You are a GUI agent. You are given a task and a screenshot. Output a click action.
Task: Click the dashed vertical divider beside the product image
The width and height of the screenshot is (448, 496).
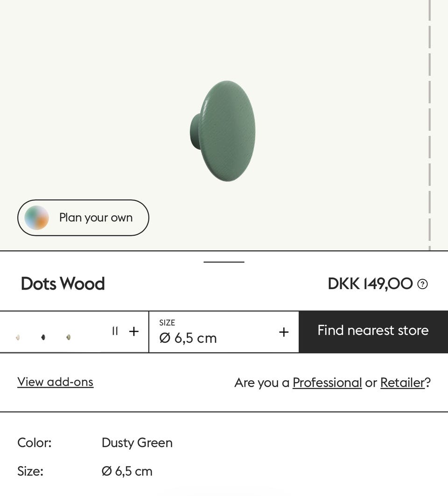pos(429,125)
